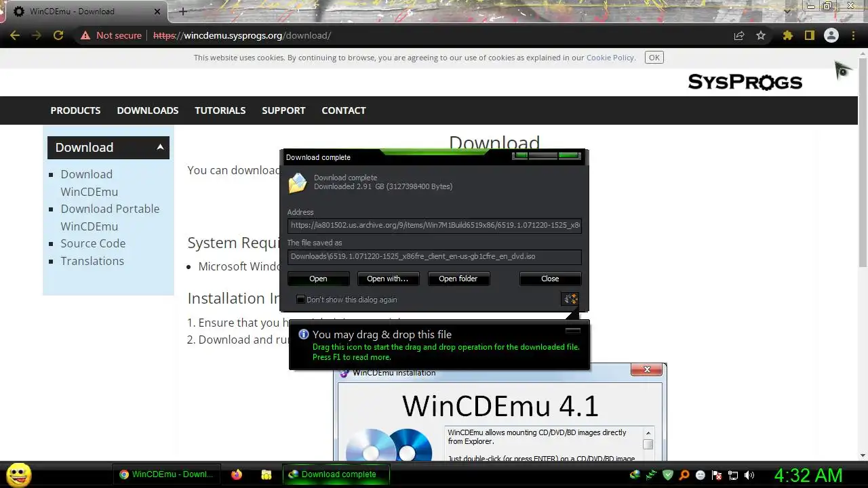Click the Download sidebar header
Image resolution: width=868 pixels, height=488 pixels.
pos(108,147)
